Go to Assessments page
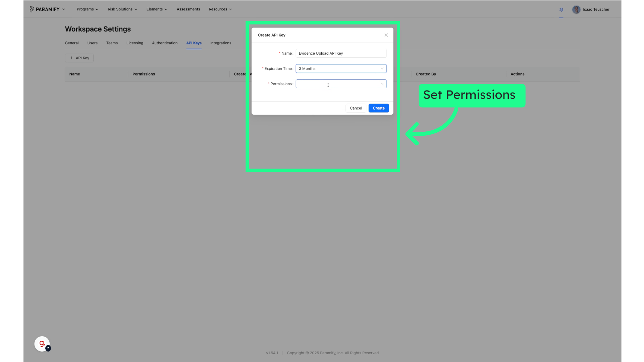Image resolution: width=644 pixels, height=362 pixels. pos(188,9)
